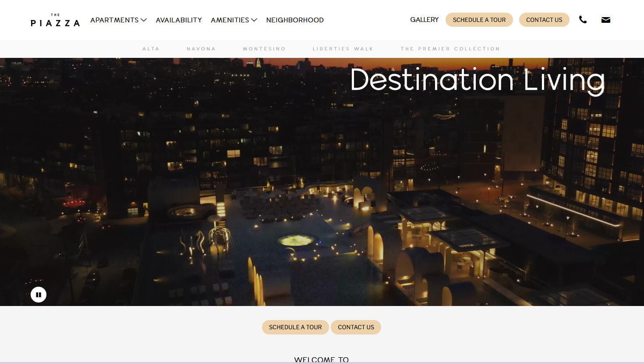Click SCHEDULE A TOUR below the video
The height and width of the screenshot is (363, 644).
pyautogui.click(x=295, y=327)
